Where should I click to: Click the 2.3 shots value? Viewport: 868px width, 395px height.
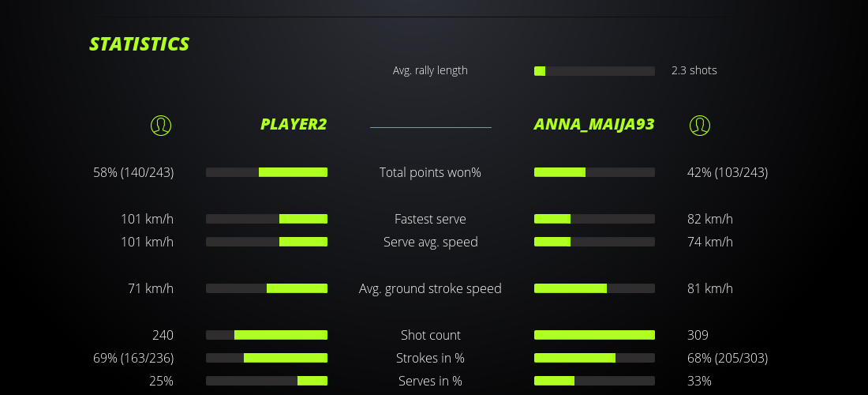[694, 70]
